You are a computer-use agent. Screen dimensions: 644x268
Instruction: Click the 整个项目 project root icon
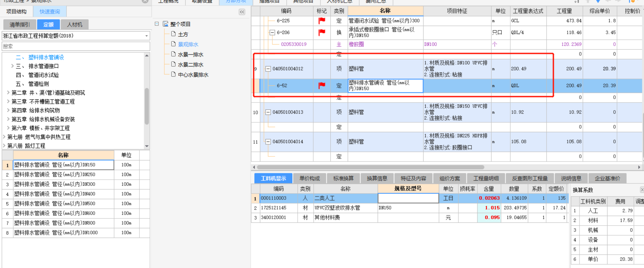(x=165, y=24)
